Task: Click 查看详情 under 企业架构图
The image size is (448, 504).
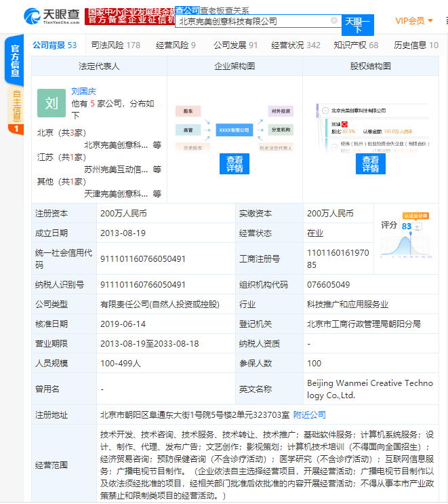Action: click(235, 163)
